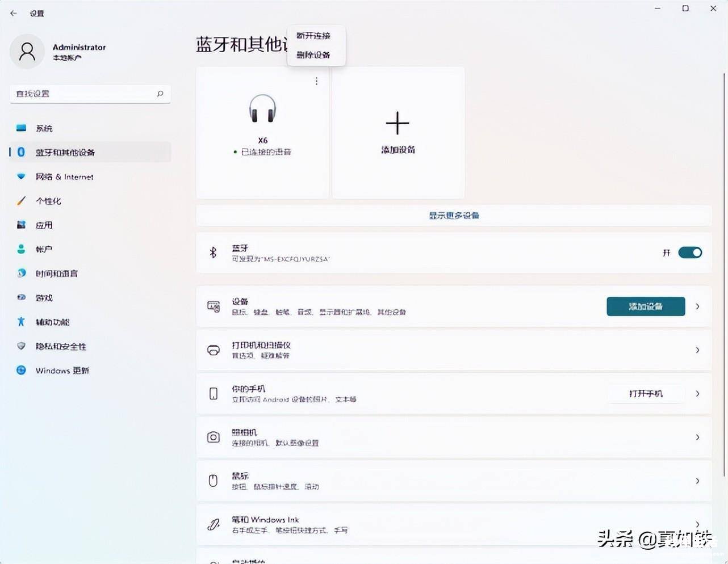The height and width of the screenshot is (564, 728).
Task: Open 网络 & Internet settings
Action: point(90,176)
